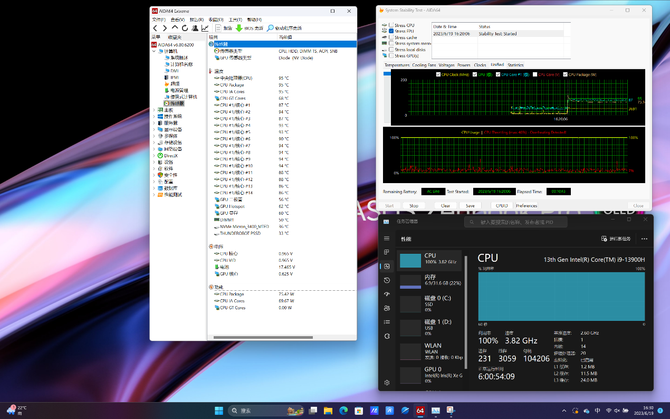This screenshot has width=670, height=419.
Task: Toggle CPU Package (W) graph checkbox
Action: pyautogui.click(x=565, y=74)
